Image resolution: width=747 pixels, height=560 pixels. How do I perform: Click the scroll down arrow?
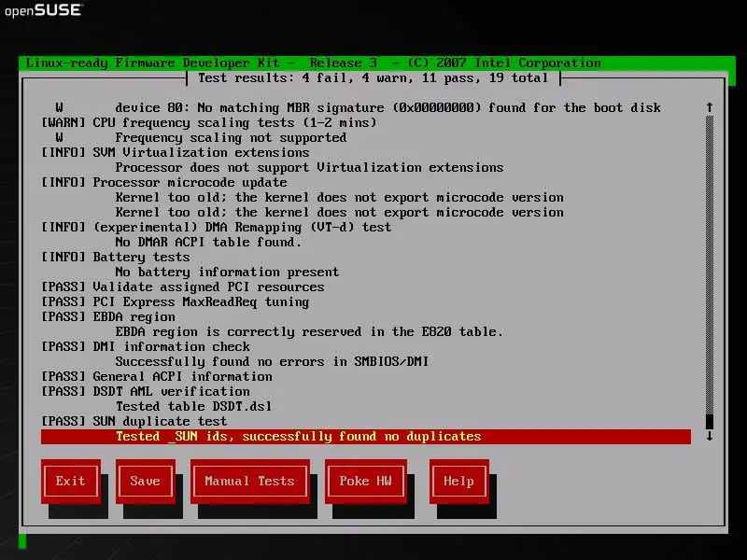coord(710,436)
